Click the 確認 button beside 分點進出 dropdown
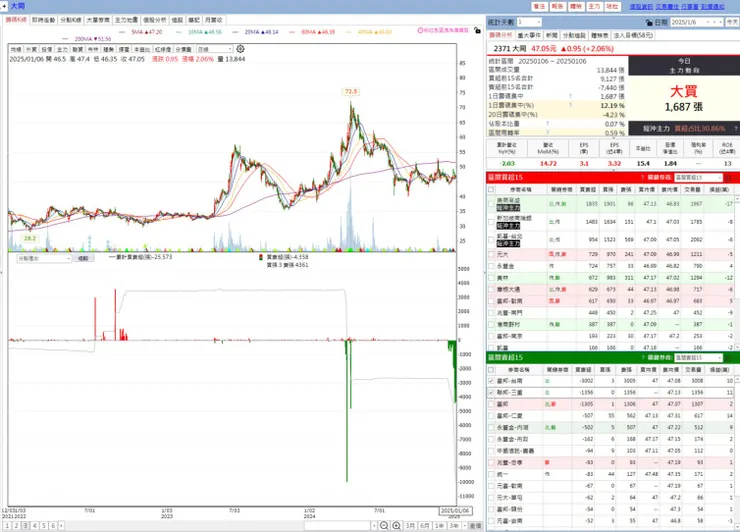This screenshot has height=532, width=740. click(x=83, y=259)
